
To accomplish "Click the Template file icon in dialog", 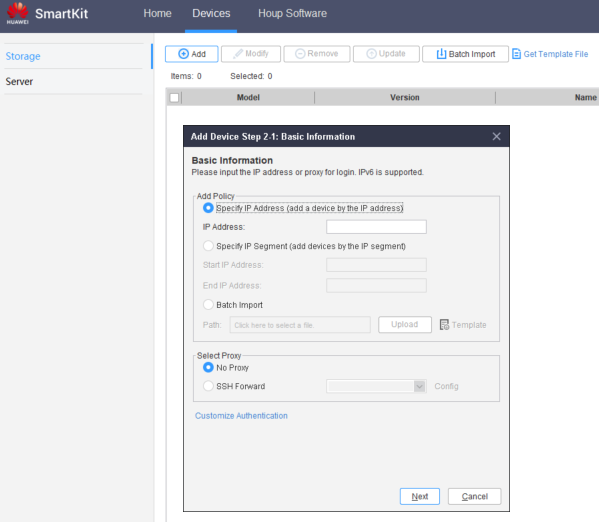I will pos(444,325).
